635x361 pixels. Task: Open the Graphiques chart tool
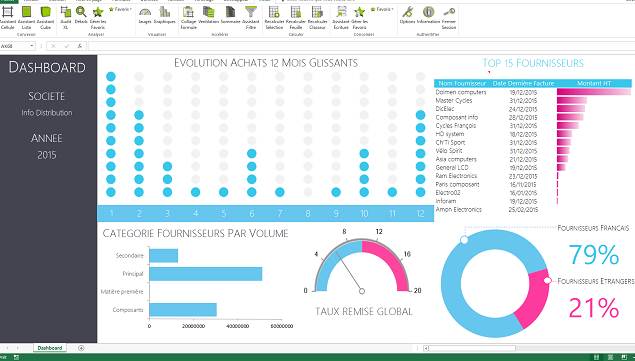point(164,15)
